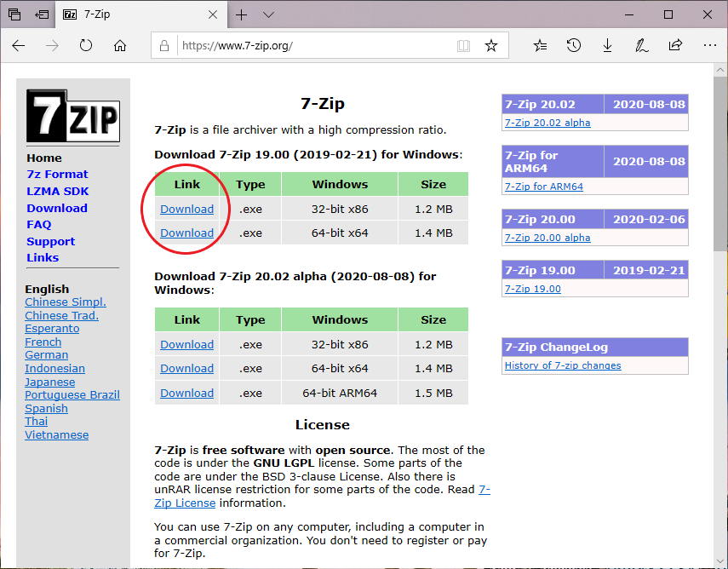The image size is (728, 569).
Task: Open the 7-Zip 20.00 alpha link
Action: [547, 238]
